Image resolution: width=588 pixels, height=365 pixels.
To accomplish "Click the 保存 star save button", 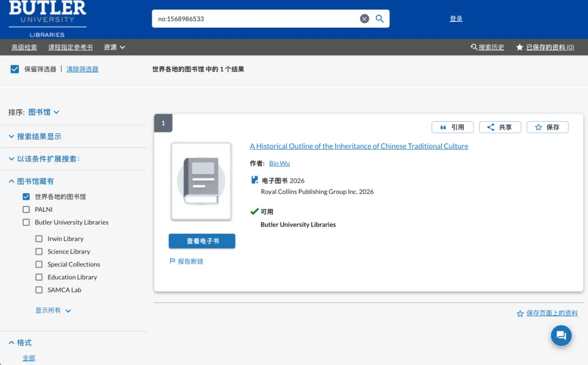I will click(548, 127).
